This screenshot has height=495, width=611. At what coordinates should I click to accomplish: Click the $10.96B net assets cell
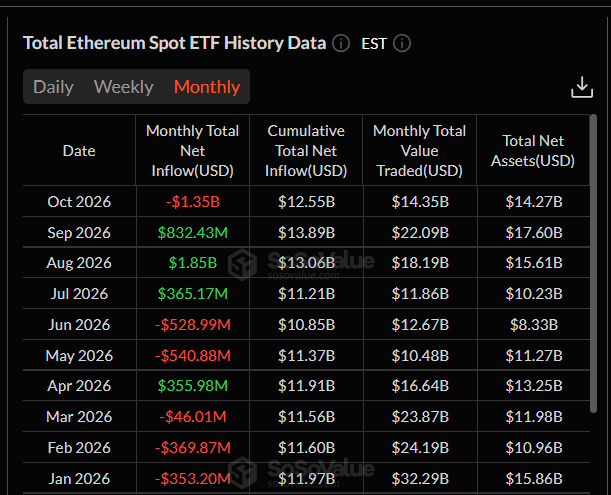click(x=534, y=447)
